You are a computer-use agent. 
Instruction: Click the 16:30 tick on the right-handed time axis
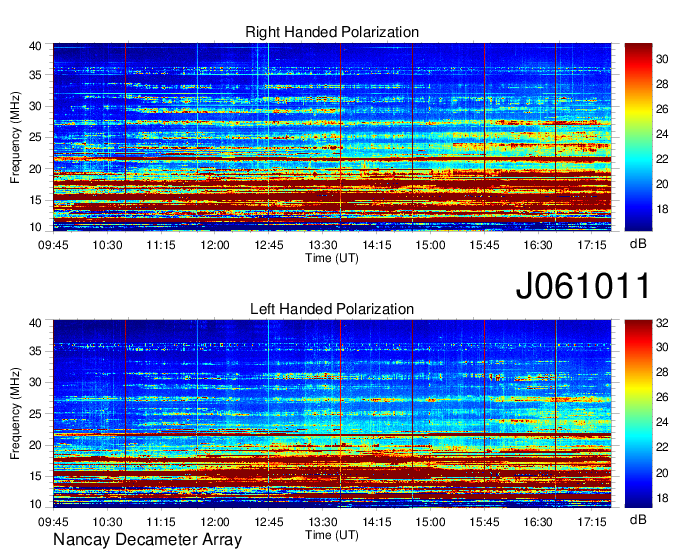(x=538, y=245)
